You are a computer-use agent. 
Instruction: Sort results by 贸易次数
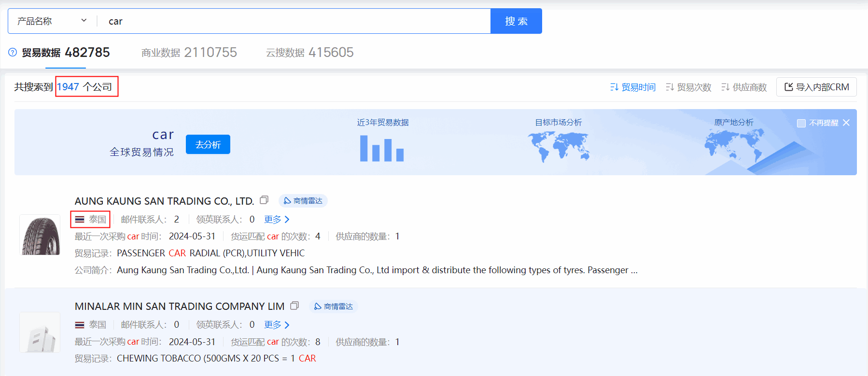coord(688,87)
